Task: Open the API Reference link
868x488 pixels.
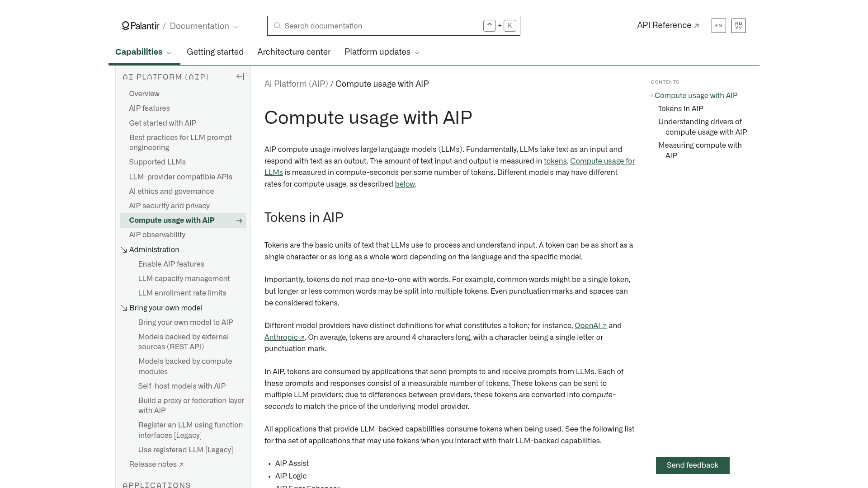Action: (668, 25)
